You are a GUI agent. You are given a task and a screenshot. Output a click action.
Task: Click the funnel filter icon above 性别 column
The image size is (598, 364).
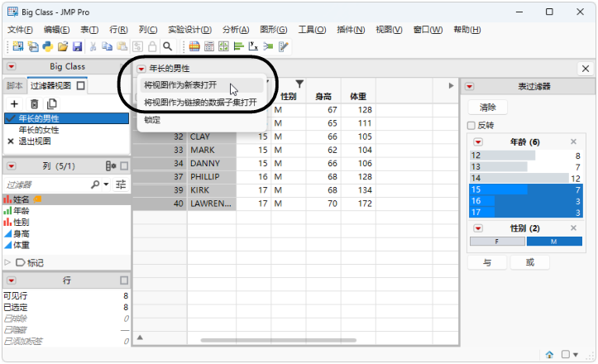tap(299, 84)
